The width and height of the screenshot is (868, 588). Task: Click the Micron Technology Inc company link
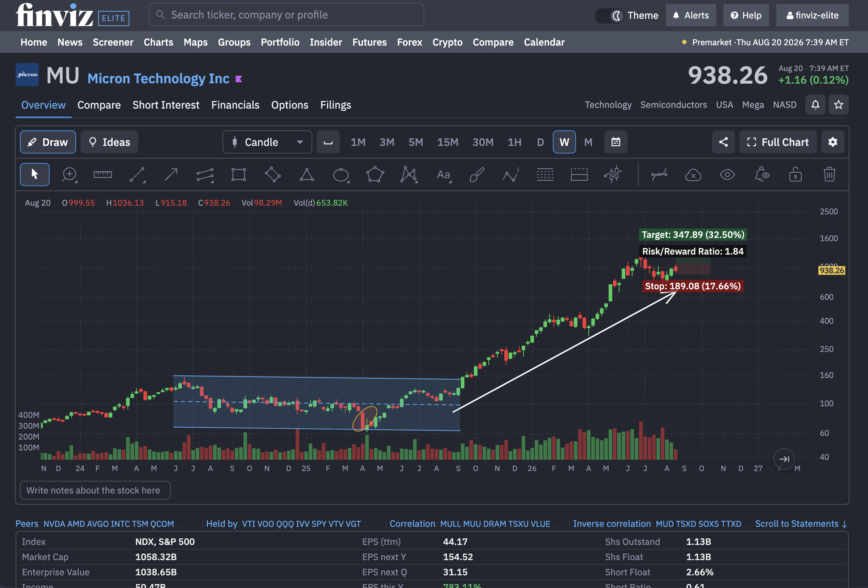click(x=158, y=79)
